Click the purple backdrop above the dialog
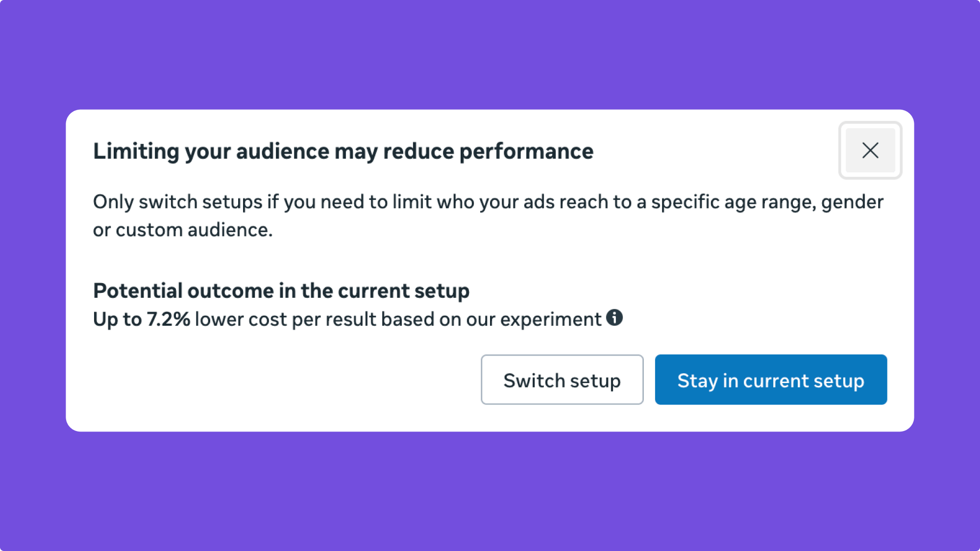Image resolution: width=980 pixels, height=551 pixels. [490, 54]
